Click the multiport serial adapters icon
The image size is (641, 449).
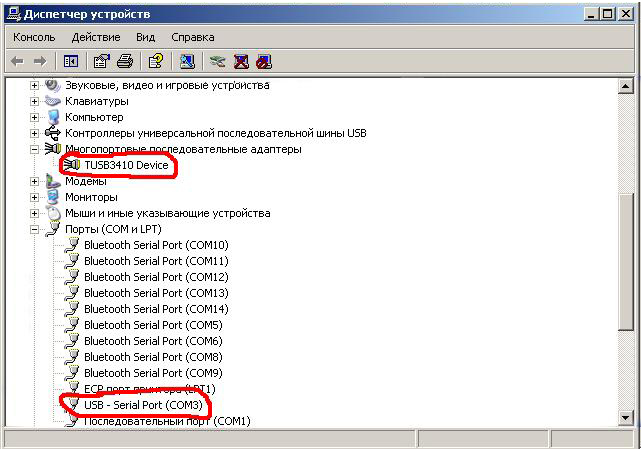click(x=53, y=149)
